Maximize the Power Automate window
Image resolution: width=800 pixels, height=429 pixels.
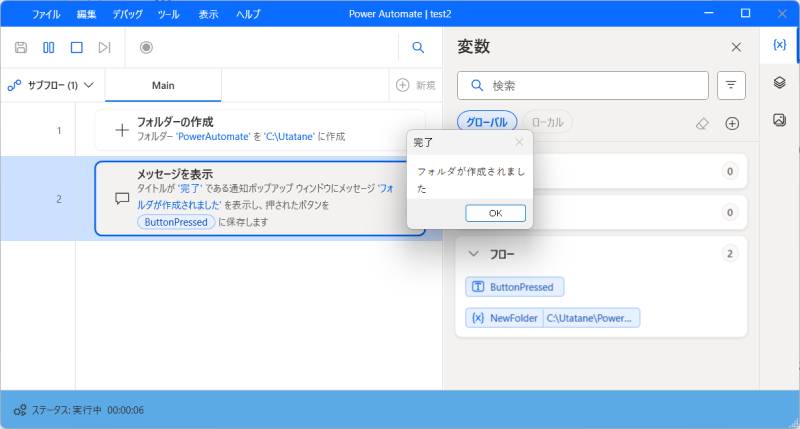click(x=745, y=13)
